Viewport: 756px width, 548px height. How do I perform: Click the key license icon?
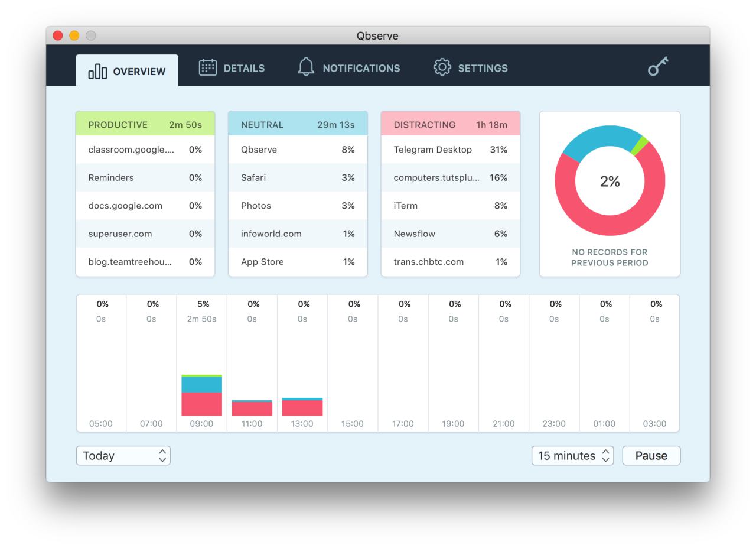click(x=658, y=66)
